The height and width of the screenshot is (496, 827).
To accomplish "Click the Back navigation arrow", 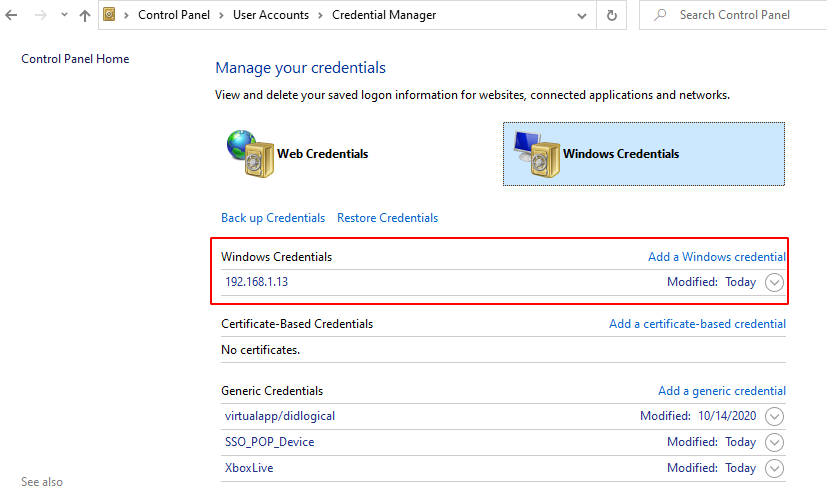I will point(12,15).
